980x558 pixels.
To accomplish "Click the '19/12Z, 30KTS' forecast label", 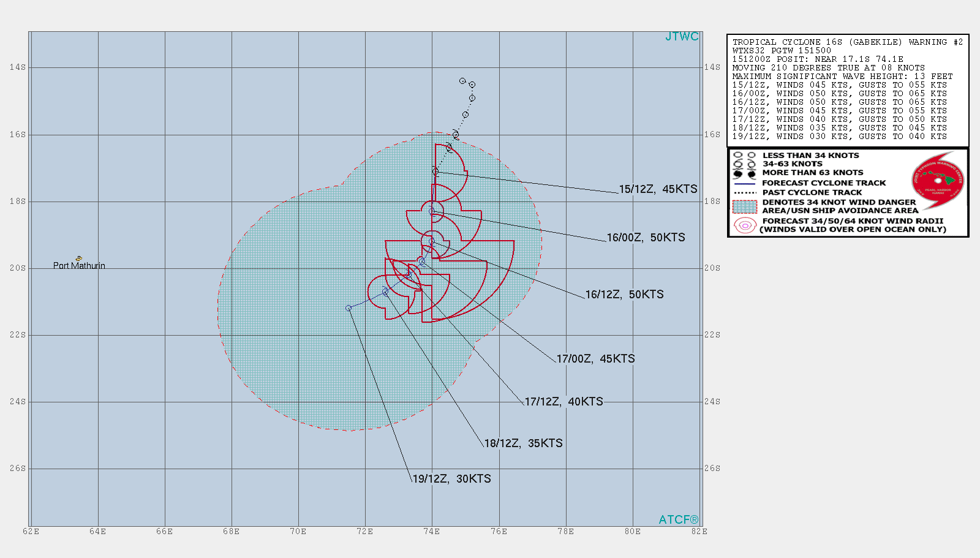I will (451, 479).
